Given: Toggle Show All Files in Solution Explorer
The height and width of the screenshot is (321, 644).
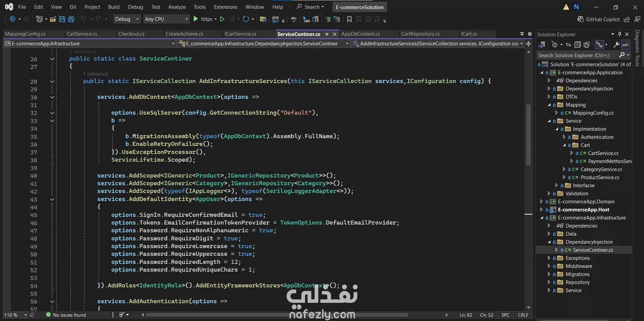Looking at the screenshot, I should pyautogui.click(x=587, y=45).
